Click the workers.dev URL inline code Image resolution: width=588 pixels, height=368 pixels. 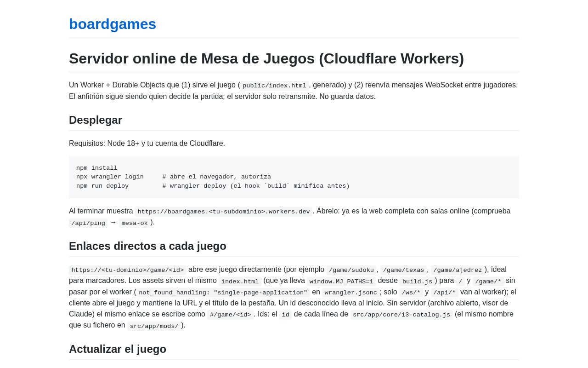[224, 212]
